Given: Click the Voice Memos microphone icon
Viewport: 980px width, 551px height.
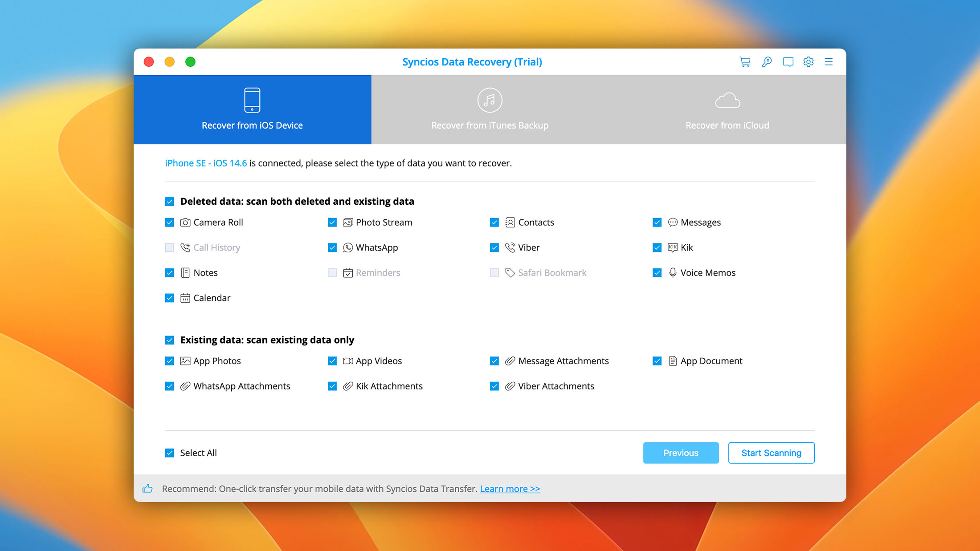Looking at the screenshot, I should (673, 273).
